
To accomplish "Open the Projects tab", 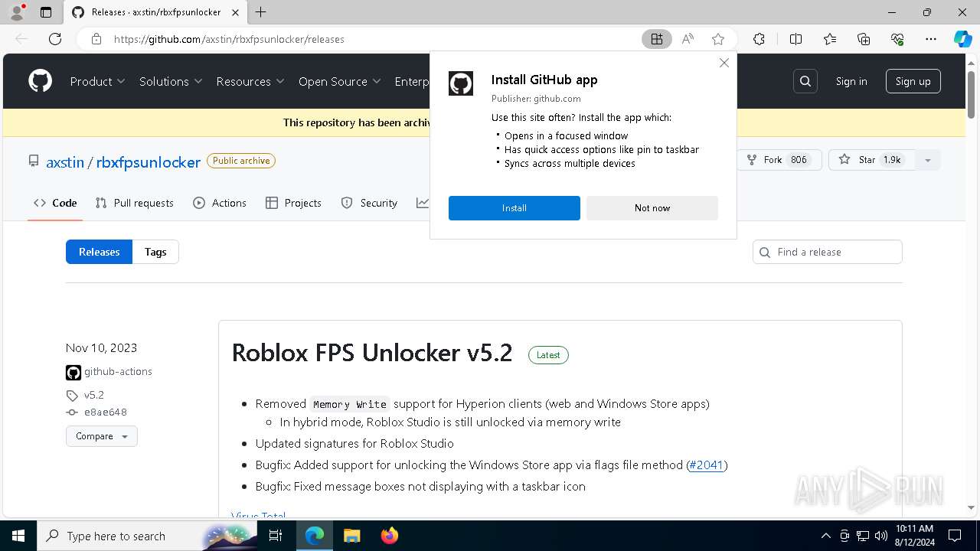I will click(x=293, y=203).
